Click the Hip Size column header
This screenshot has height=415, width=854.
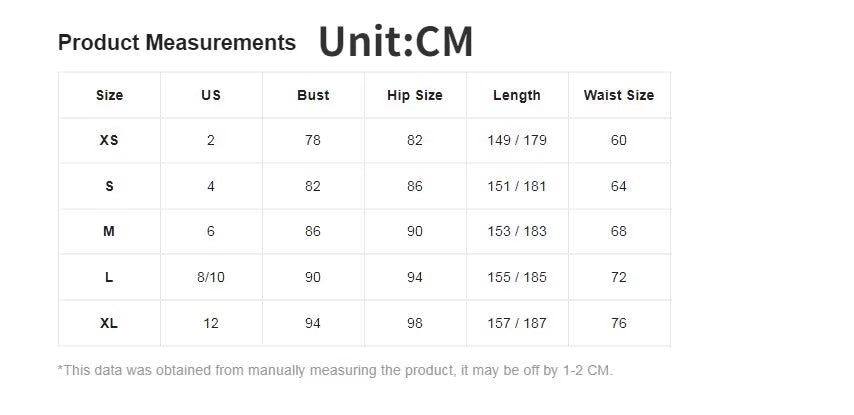(x=415, y=95)
